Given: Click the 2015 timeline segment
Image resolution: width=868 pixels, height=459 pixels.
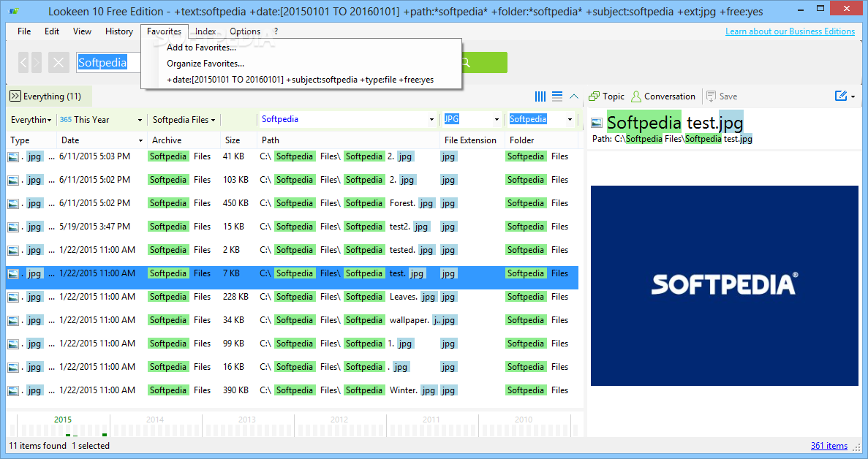Looking at the screenshot, I should pos(63,425).
